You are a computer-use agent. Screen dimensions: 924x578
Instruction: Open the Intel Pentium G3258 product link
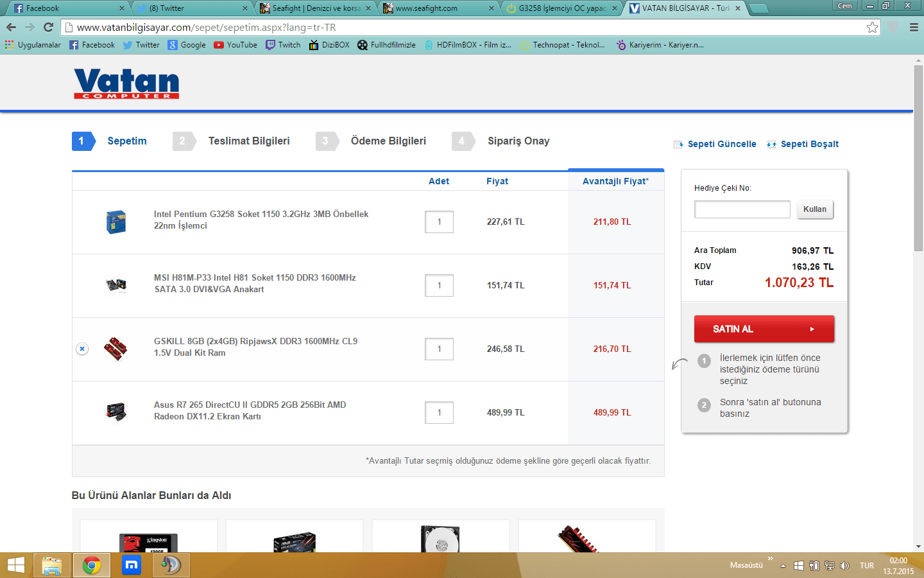coord(261,220)
